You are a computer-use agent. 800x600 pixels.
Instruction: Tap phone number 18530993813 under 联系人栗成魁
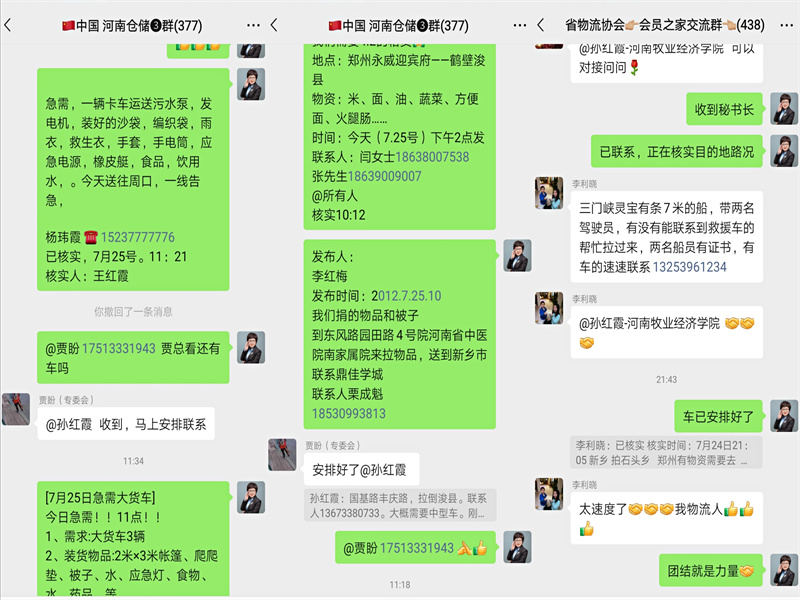349,414
